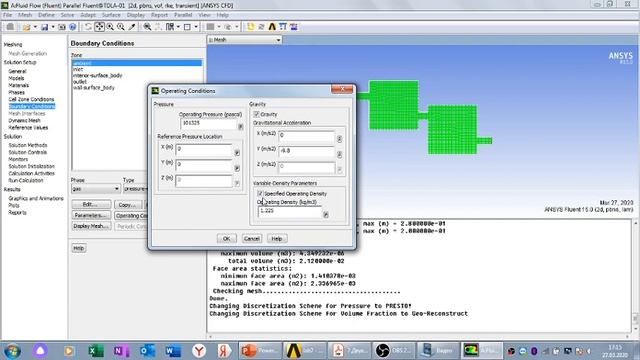Click the Parameters... button
The image size is (640, 360).
pyautogui.click(x=91, y=215)
